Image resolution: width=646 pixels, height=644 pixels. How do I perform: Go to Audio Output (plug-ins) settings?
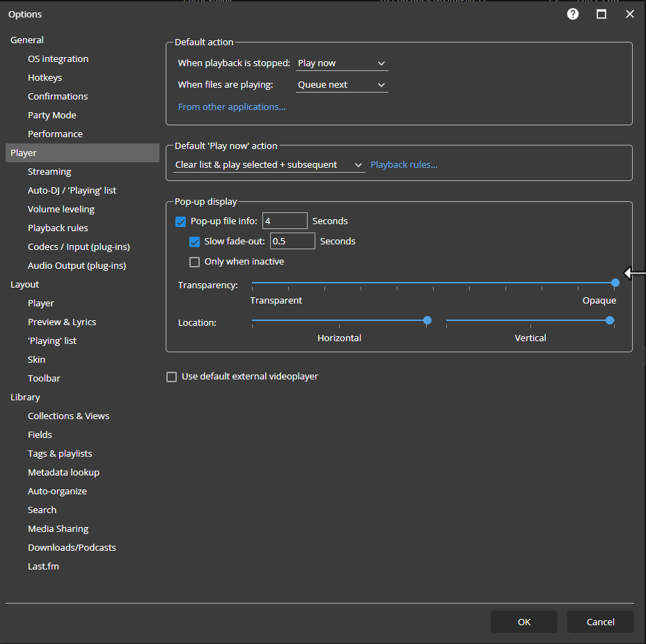[x=77, y=266]
